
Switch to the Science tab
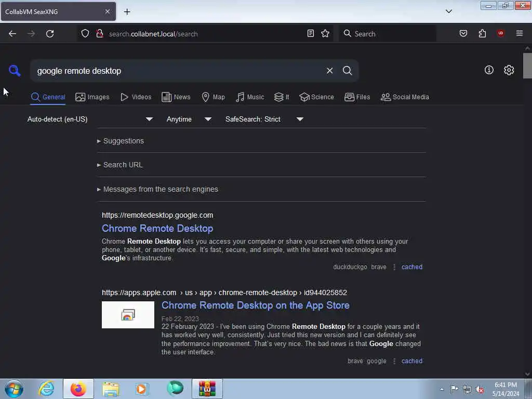[316, 97]
